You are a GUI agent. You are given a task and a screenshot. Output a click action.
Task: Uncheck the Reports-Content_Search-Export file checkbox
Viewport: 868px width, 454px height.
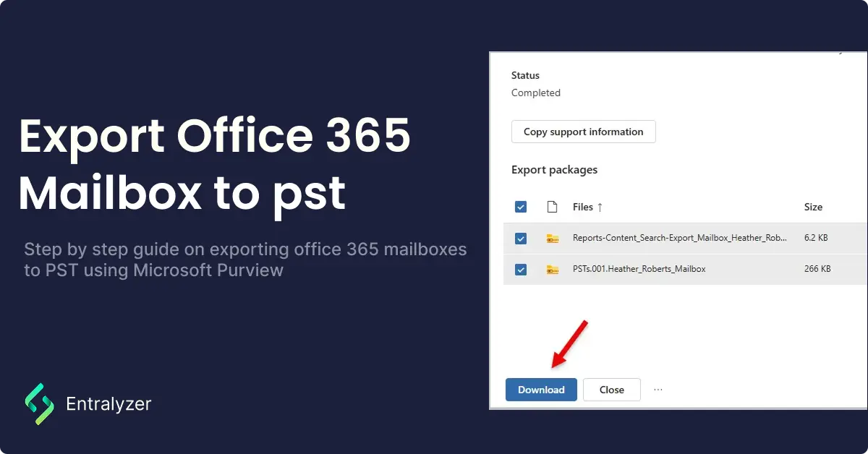(521, 237)
